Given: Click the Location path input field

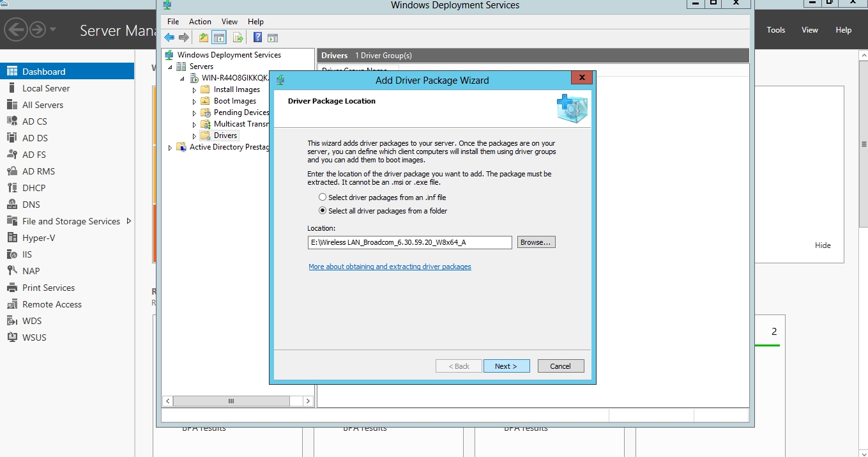Looking at the screenshot, I should click(409, 242).
